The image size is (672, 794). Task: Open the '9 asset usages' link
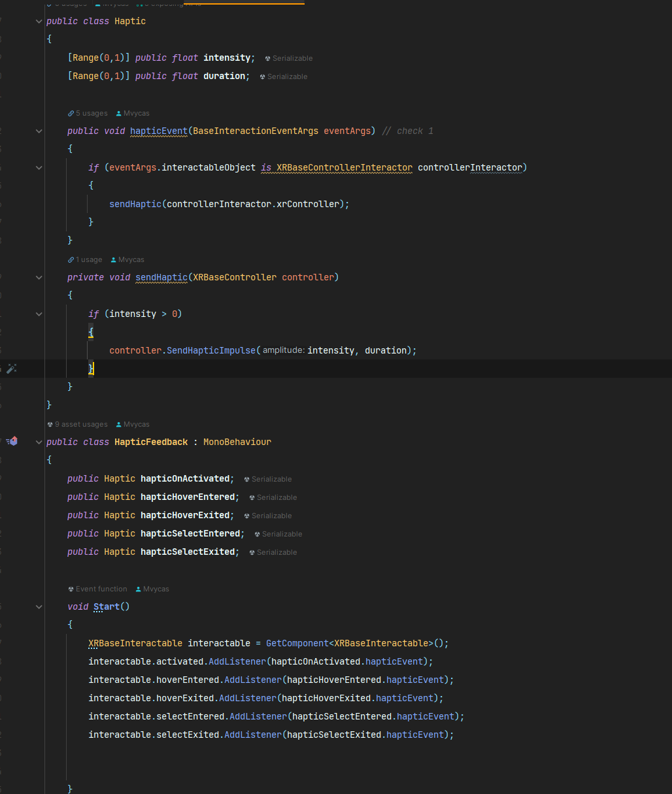81,424
